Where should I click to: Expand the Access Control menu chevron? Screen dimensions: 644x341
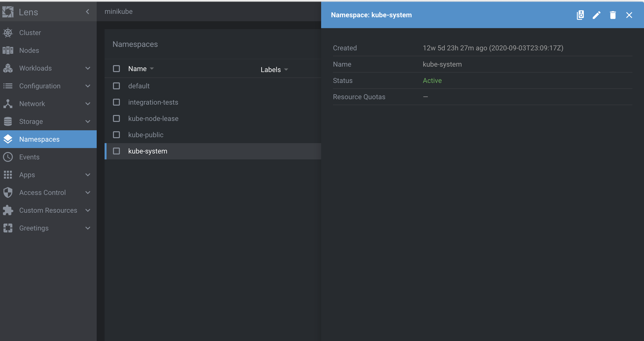coord(88,193)
